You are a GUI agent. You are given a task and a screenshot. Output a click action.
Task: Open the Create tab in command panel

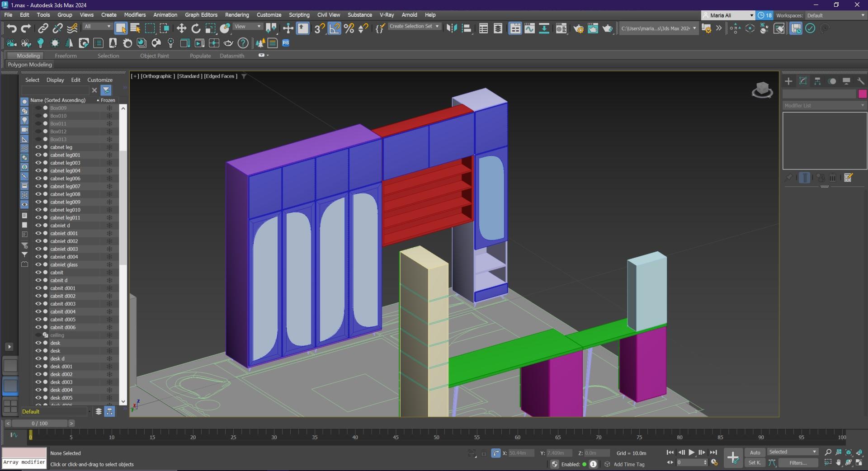point(788,81)
